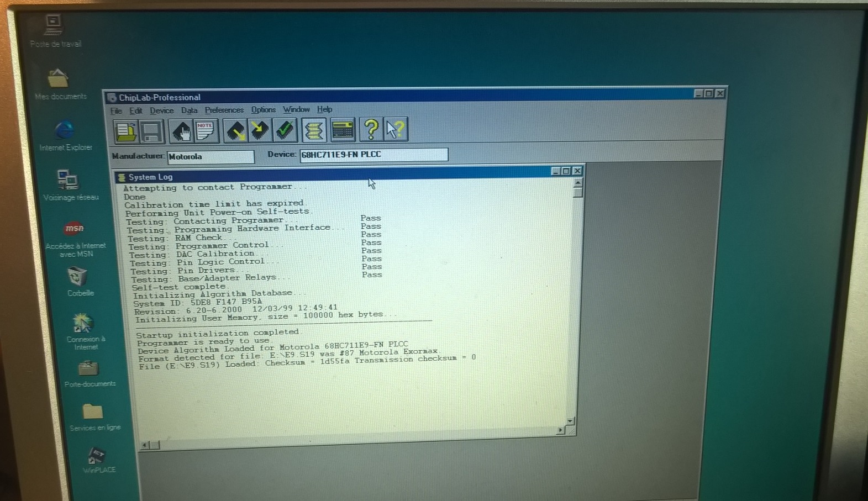The image size is (868, 501).
Task: Click the System Log vertical scrollbar up arrow
Action: 577,183
